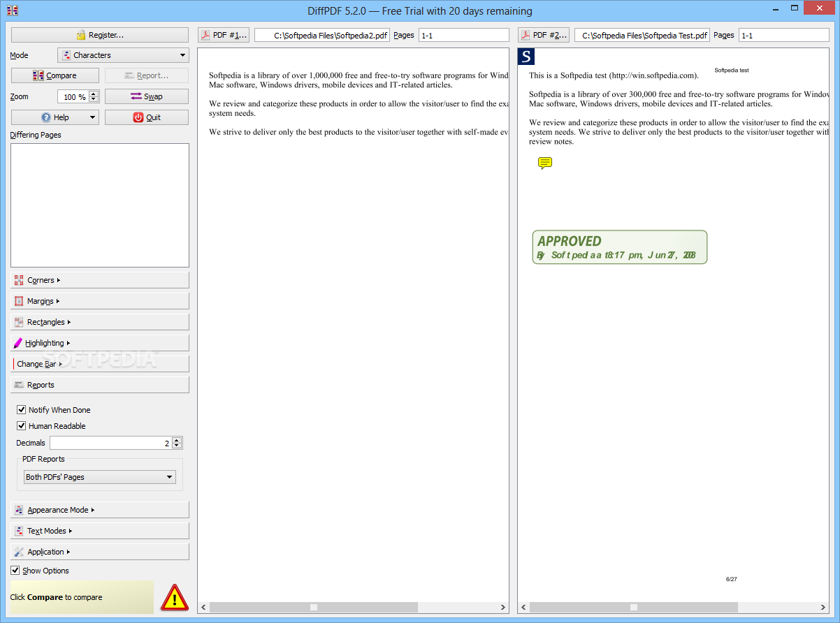Click the grayed Report button
Screen dimensions: 840x623
(x=147, y=75)
